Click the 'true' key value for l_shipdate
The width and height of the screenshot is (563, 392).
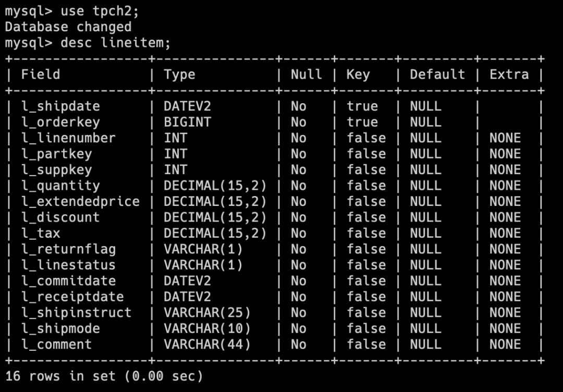(x=362, y=106)
